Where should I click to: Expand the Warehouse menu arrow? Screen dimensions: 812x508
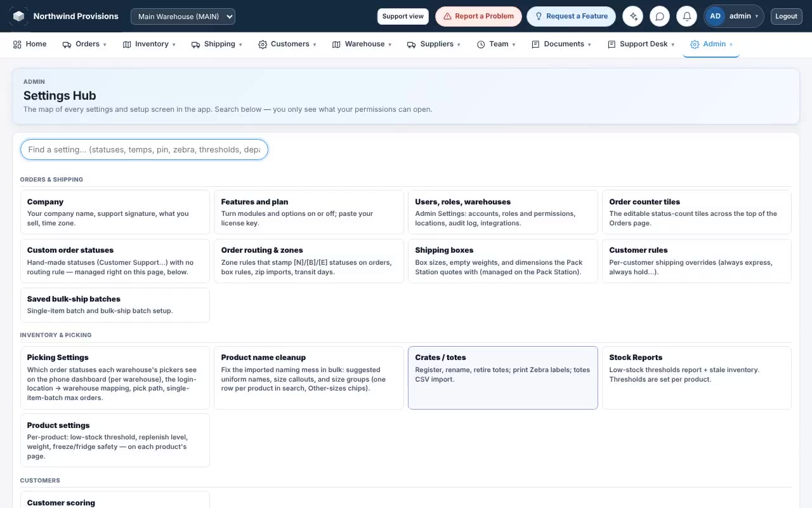[390, 44]
